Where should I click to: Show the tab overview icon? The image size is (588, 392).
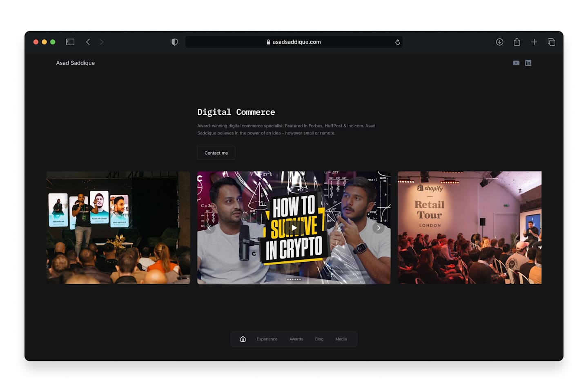551,42
